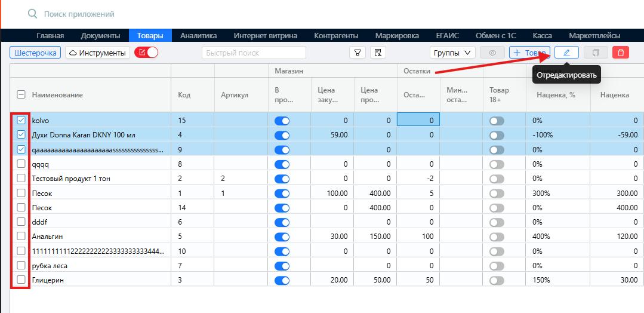The width and height of the screenshot is (644, 313).
Task: Click the column settings icon beside filter
Action: [x=378, y=53]
